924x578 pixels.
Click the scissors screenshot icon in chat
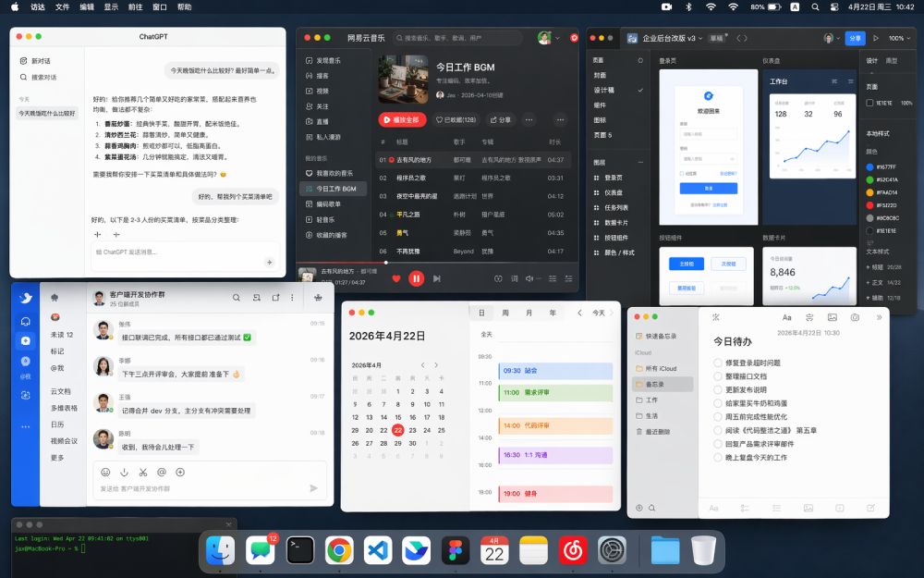tap(142, 472)
